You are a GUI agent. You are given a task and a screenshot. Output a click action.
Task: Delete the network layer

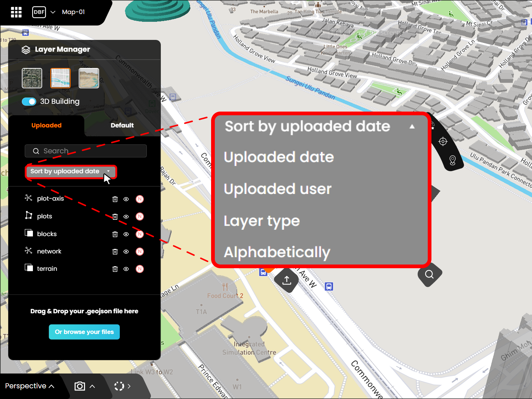(115, 252)
